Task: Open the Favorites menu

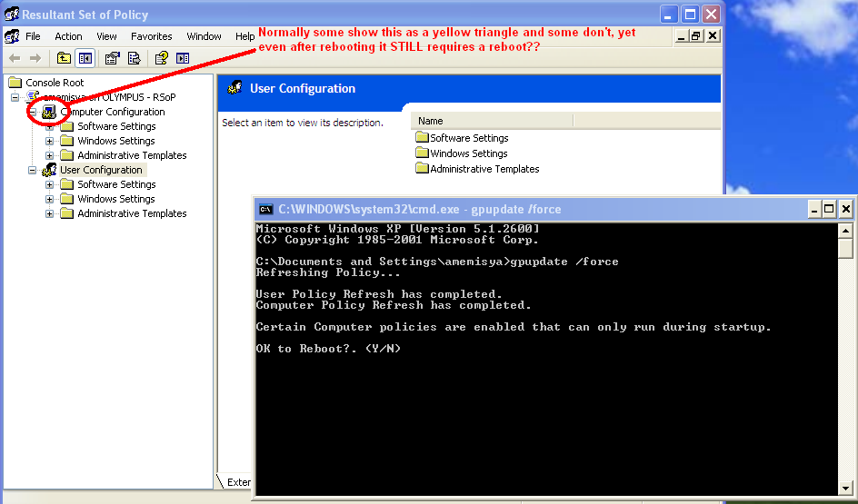Action: tap(152, 36)
